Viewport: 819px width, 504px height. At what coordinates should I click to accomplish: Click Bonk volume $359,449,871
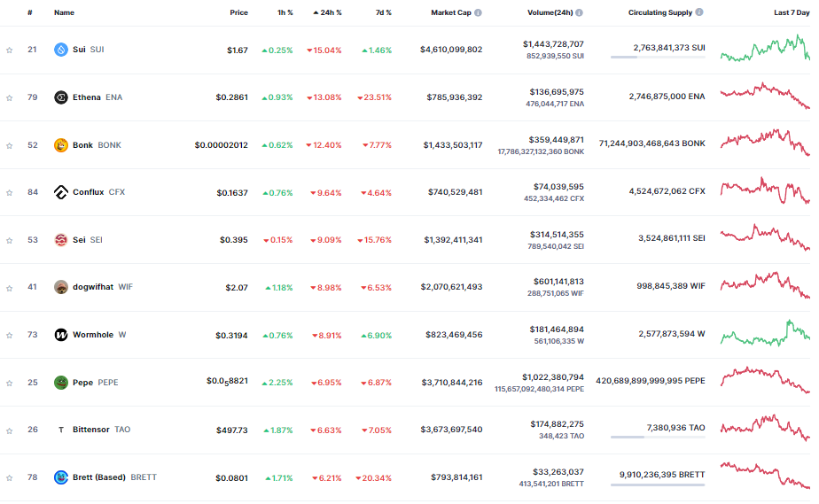(557, 140)
